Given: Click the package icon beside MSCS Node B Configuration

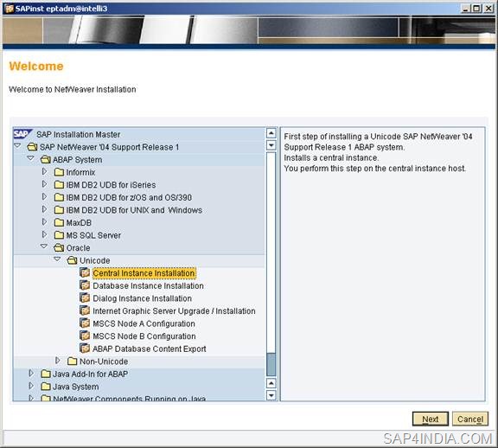Looking at the screenshot, I should coord(85,336).
